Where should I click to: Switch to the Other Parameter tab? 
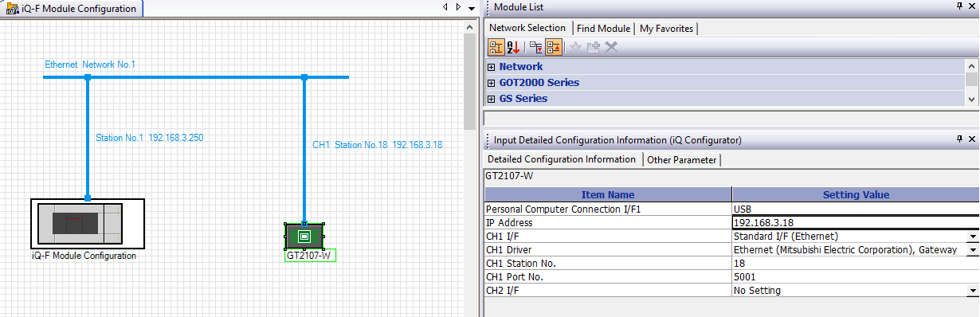[x=681, y=159]
